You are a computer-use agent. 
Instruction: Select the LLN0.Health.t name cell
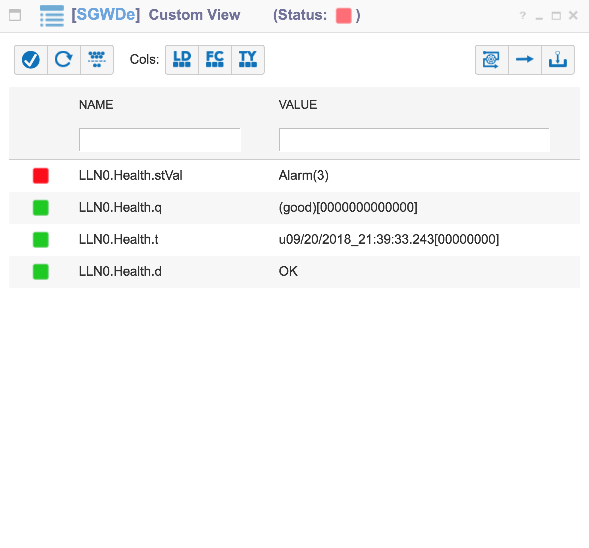coord(119,240)
